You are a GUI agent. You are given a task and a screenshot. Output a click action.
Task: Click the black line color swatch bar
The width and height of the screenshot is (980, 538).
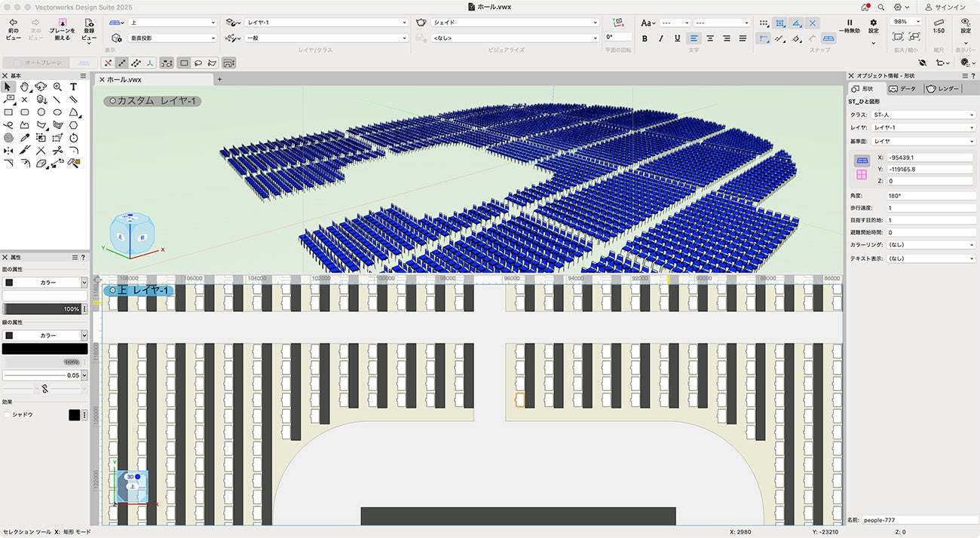(x=44, y=349)
